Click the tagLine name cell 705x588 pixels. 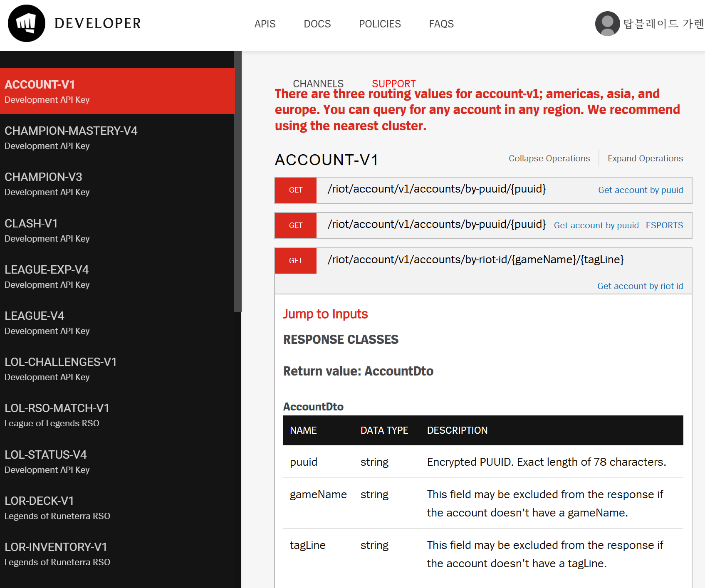point(308,545)
